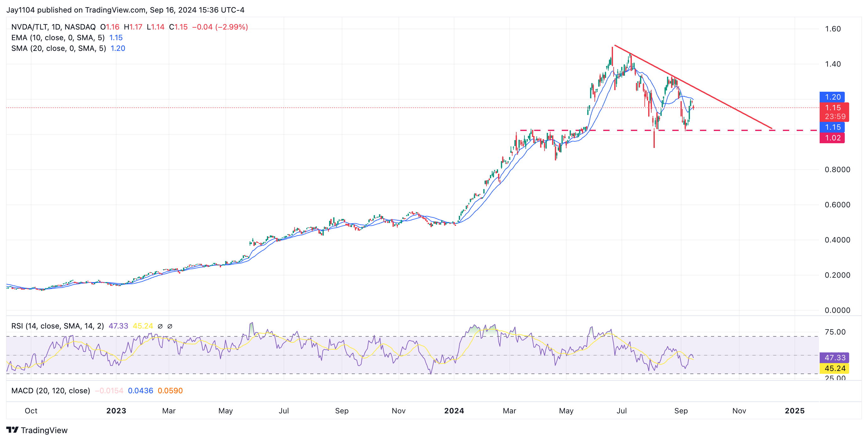Viewport: 868px width, 441px height.
Task: Click the low value L1.14
Action: tap(156, 27)
